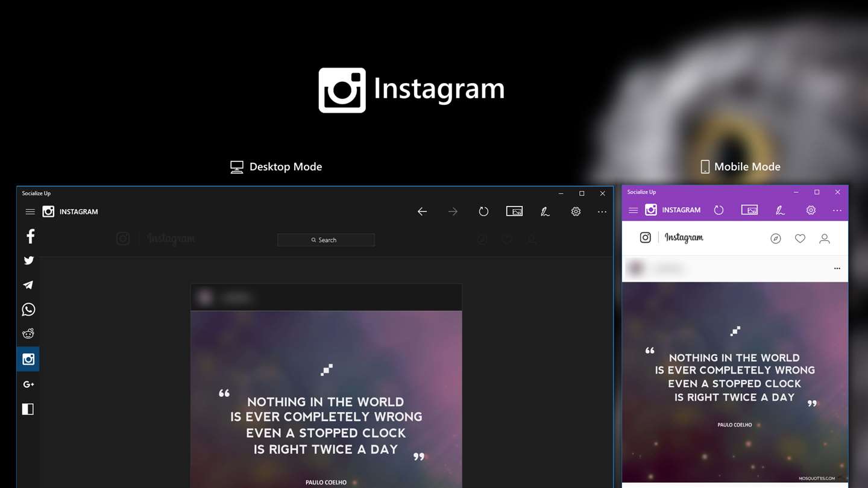Open Telegram from the sidebar
The height and width of the screenshot is (488, 868).
click(28, 285)
